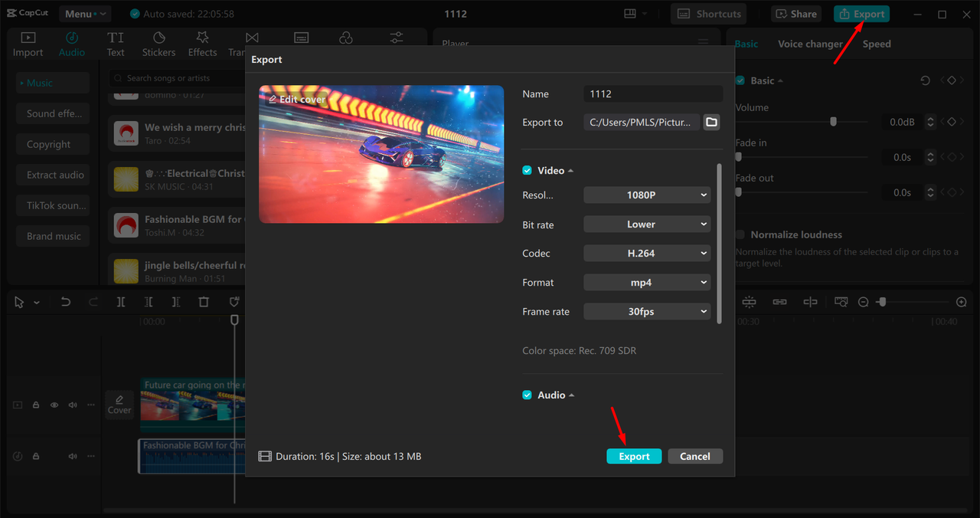Toggle the Basic checkbox in audio panel

[740, 80]
